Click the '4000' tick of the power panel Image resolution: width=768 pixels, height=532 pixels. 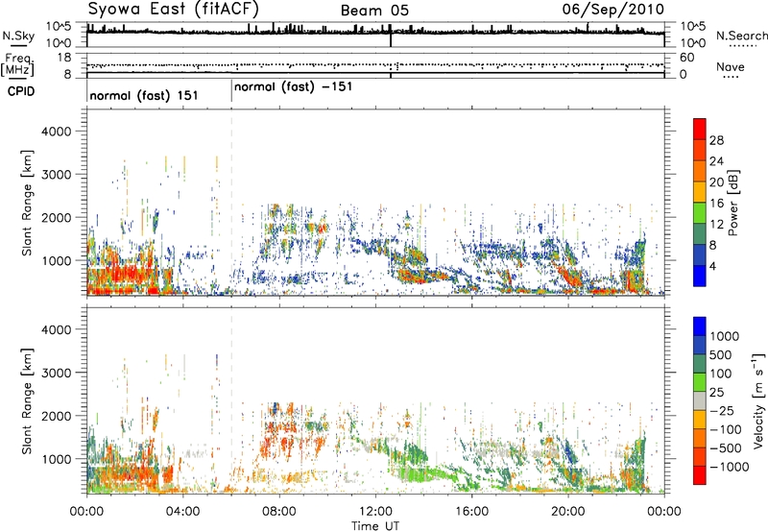tap(57, 132)
